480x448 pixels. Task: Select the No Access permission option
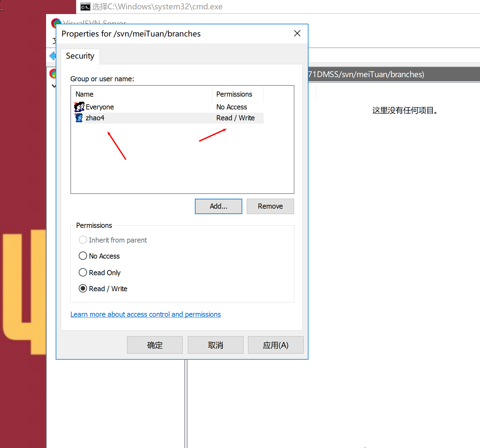click(x=83, y=256)
